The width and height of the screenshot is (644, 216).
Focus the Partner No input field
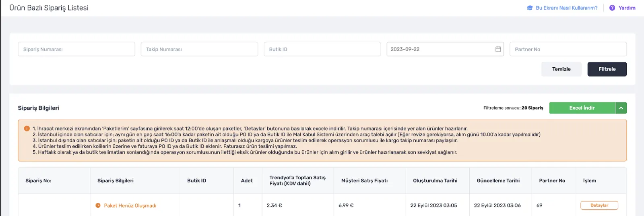pyautogui.click(x=568, y=49)
